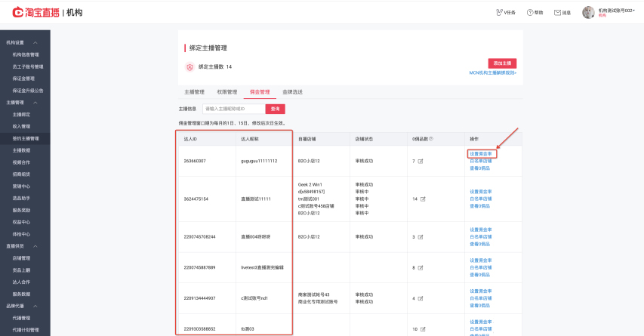This screenshot has height=336, width=644.
Task: Open 视频合作 in sidebar
Action: coord(21,162)
